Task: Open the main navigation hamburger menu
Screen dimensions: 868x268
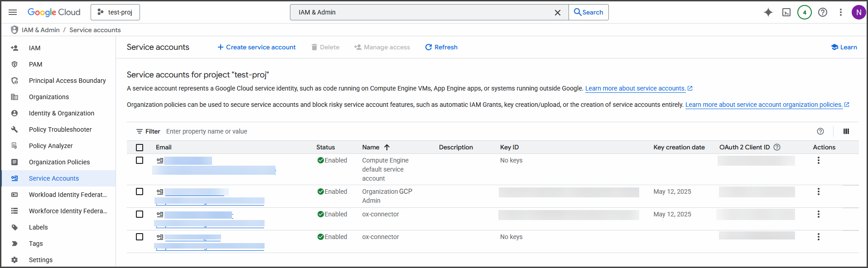Action: click(x=13, y=12)
